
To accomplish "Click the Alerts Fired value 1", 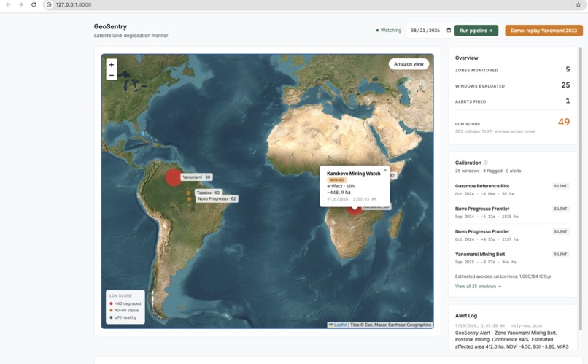I will pos(568,101).
